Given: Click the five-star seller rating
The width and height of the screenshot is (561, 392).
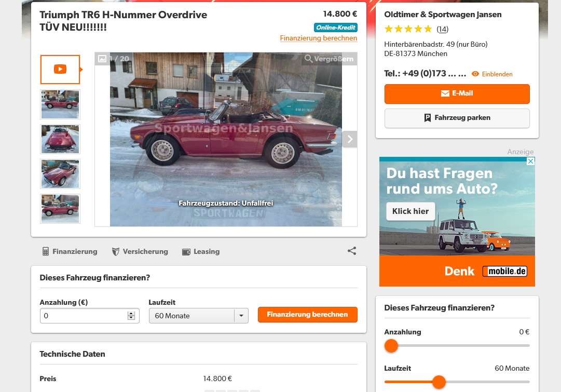Looking at the screenshot, I should [408, 29].
